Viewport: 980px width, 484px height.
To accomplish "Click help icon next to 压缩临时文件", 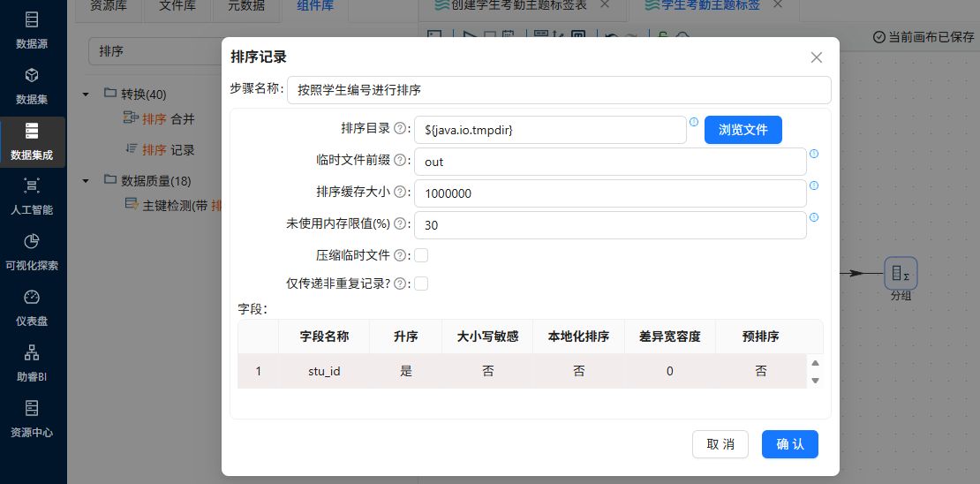I will [x=399, y=256].
